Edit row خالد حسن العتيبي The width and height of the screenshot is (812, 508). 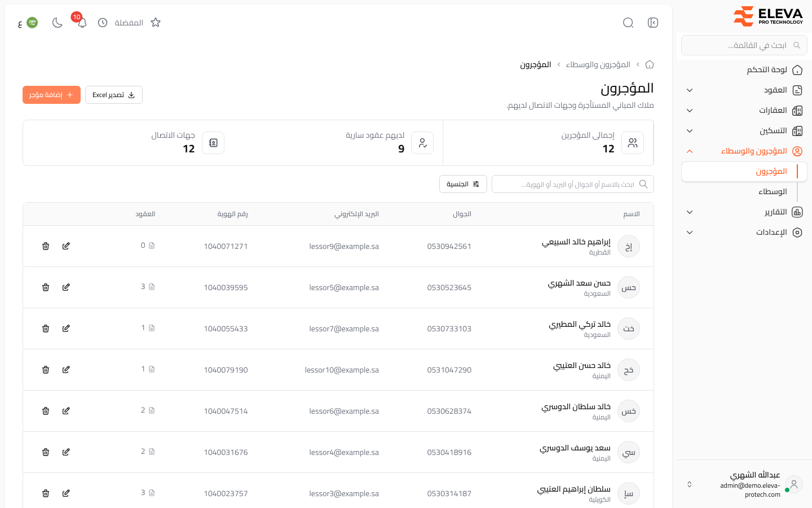tap(66, 370)
